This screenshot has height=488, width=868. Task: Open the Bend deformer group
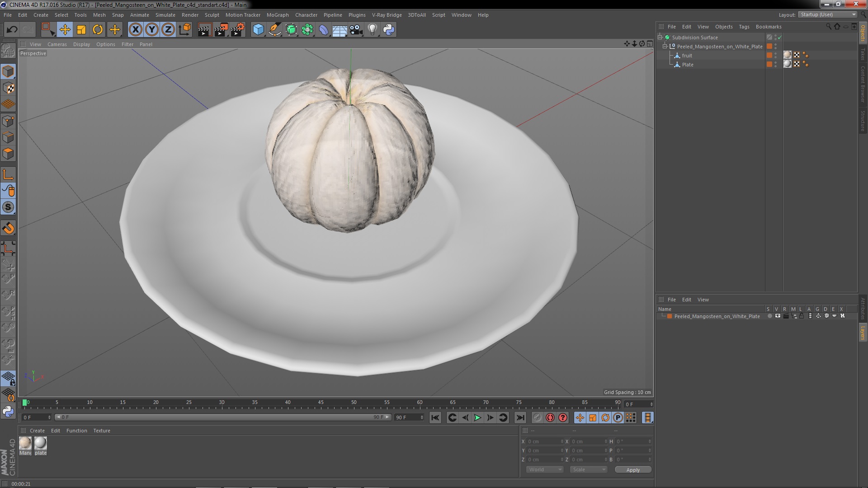pyautogui.click(x=324, y=30)
